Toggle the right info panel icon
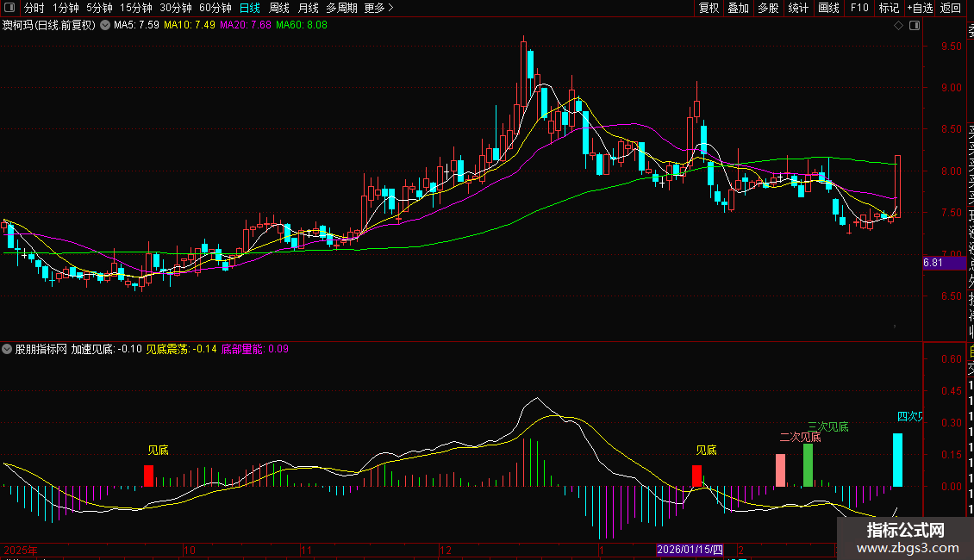This screenshot has height=560, width=974. pyautogui.click(x=915, y=25)
